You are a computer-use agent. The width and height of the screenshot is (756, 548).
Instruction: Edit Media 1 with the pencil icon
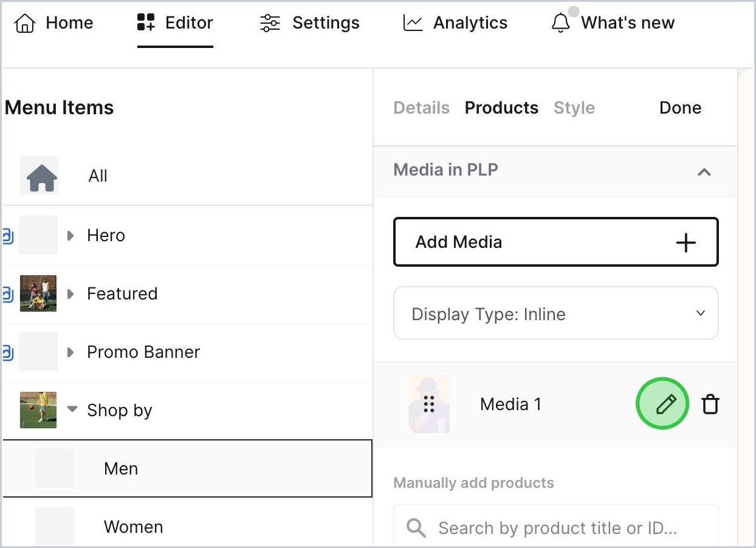pyautogui.click(x=665, y=404)
